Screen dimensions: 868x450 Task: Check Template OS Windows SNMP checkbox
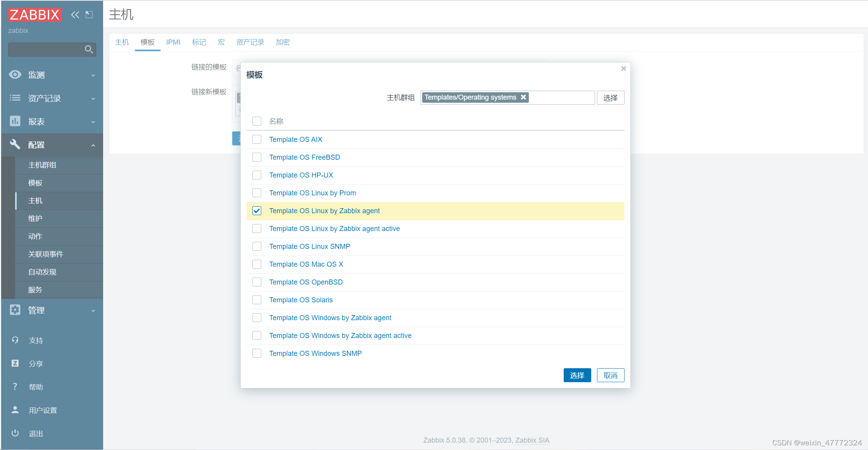pos(257,353)
